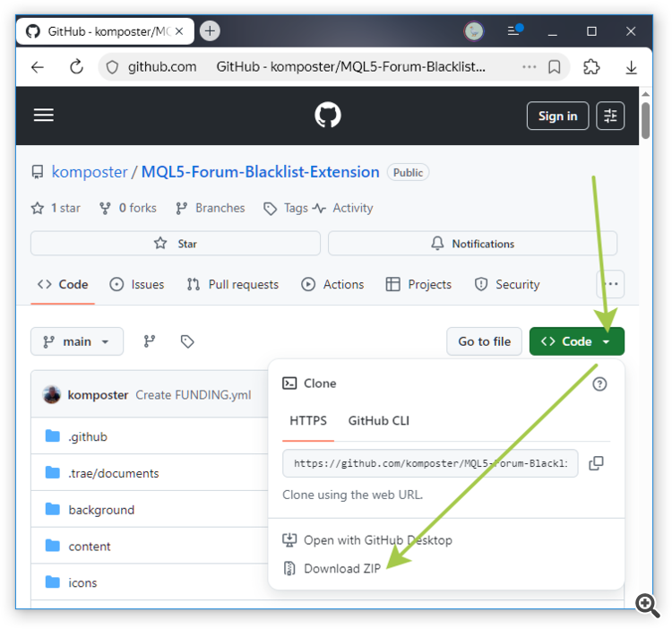Open browser downloads arrow icon
Image resolution: width=672 pixels, height=629 pixels.
631,67
